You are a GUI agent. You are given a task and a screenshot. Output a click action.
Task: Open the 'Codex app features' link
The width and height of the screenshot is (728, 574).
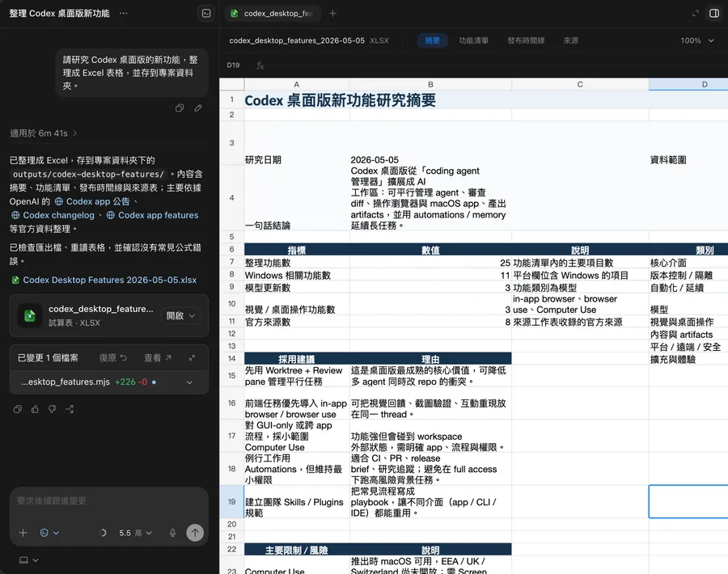tap(152, 215)
